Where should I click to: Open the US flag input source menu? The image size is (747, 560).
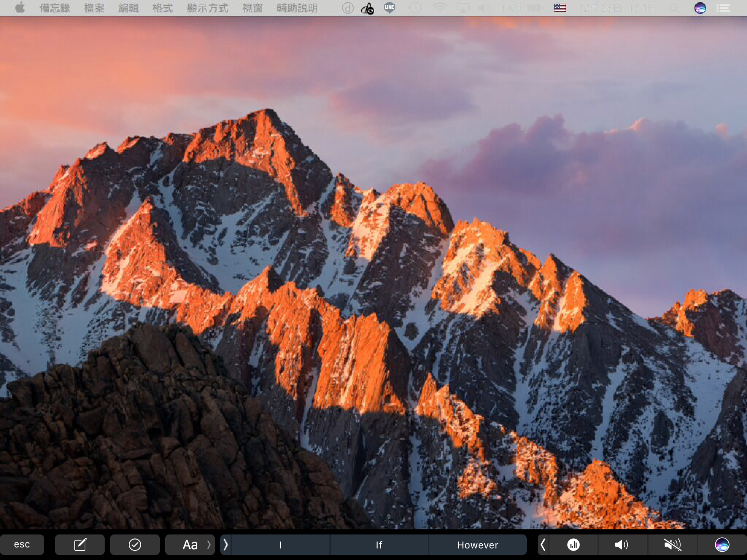[560, 8]
